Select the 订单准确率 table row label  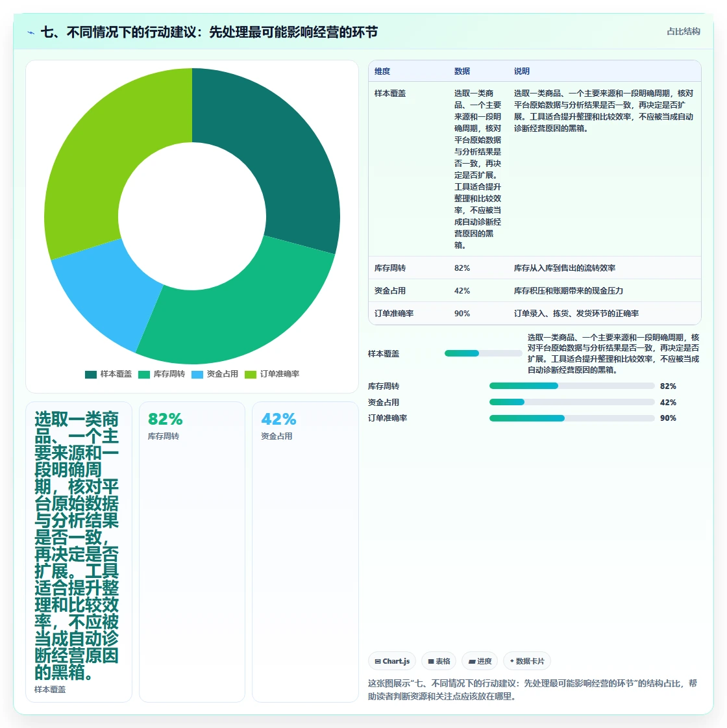pyautogui.click(x=394, y=314)
